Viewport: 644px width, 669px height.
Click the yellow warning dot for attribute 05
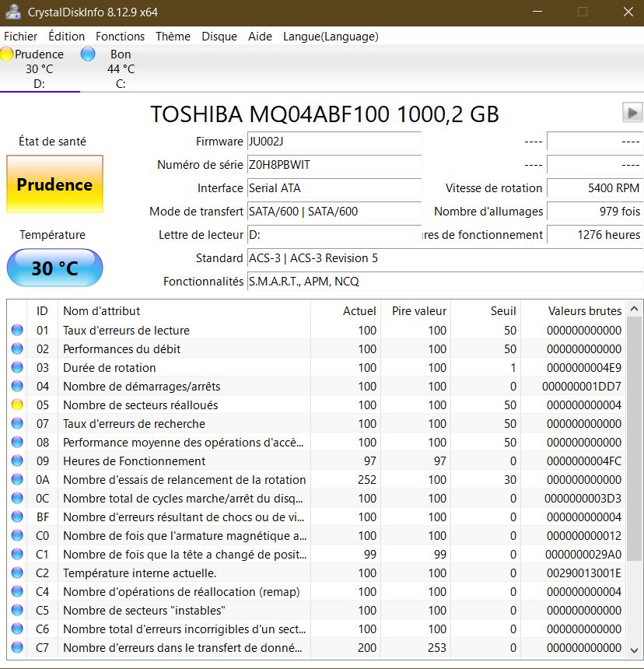(17, 405)
